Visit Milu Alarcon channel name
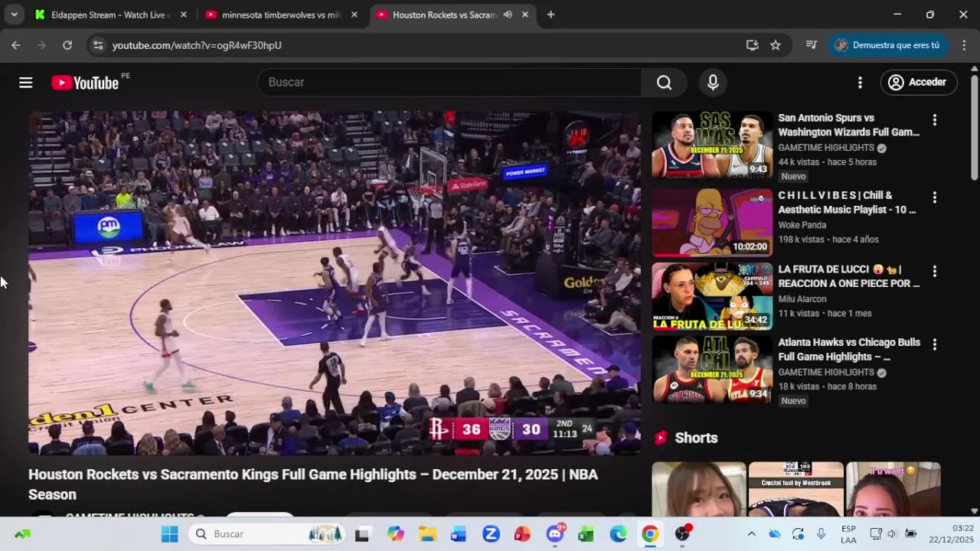The width and height of the screenshot is (980, 551). [802, 299]
